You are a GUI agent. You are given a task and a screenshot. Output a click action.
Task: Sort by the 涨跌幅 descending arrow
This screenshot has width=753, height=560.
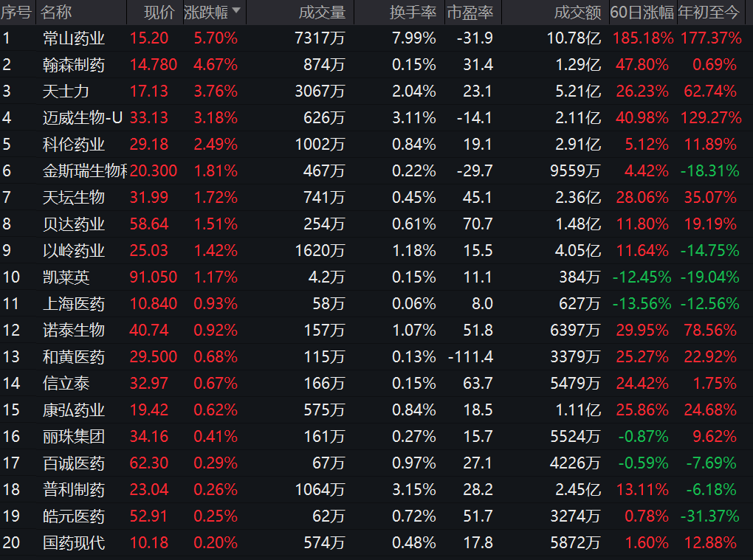pyautogui.click(x=235, y=10)
